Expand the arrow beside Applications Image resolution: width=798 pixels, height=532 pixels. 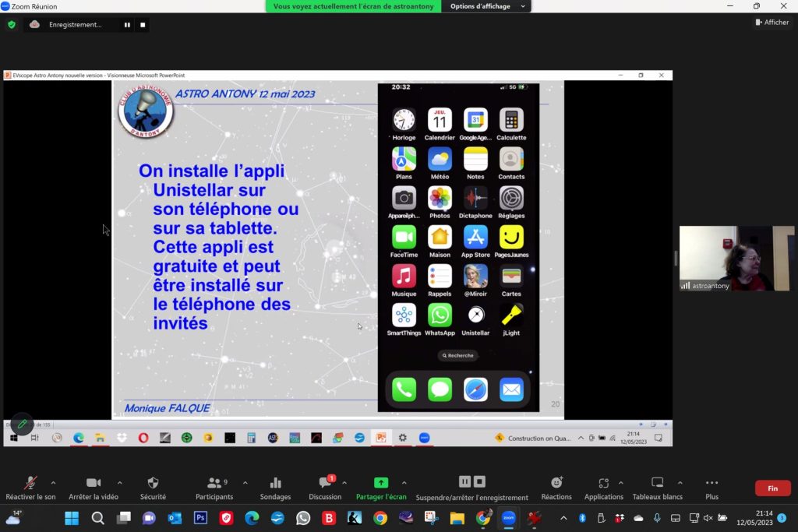coord(621,483)
